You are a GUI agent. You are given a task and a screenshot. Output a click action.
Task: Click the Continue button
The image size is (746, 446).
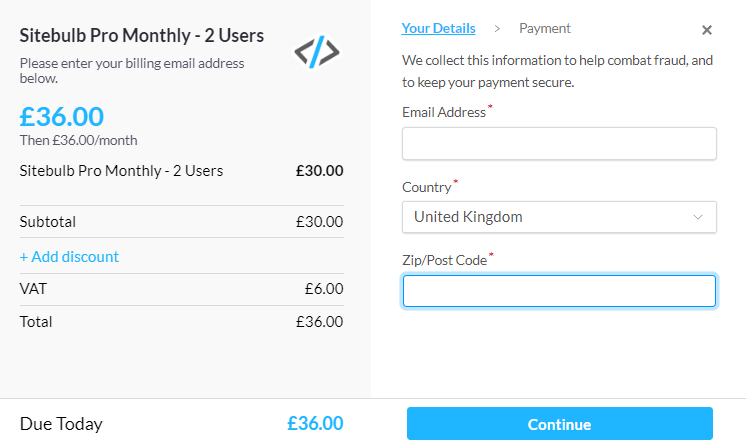[560, 424]
